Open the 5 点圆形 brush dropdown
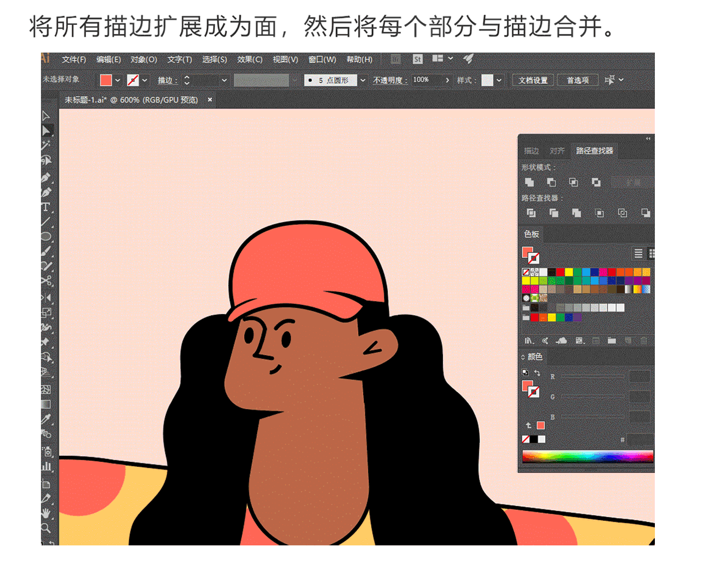The width and height of the screenshot is (708, 588). click(363, 80)
